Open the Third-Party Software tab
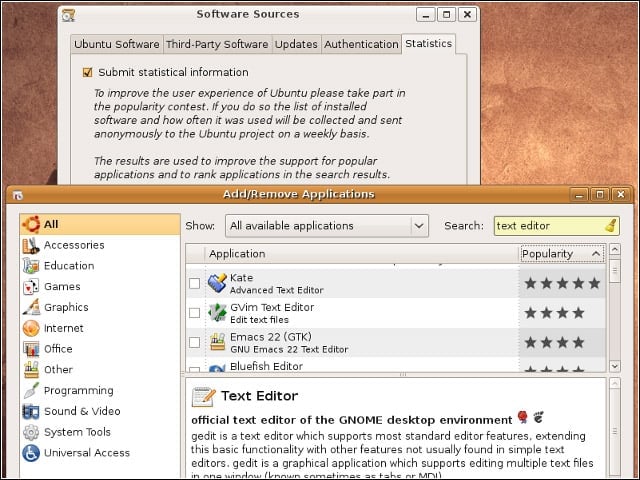 tap(217, 44)
